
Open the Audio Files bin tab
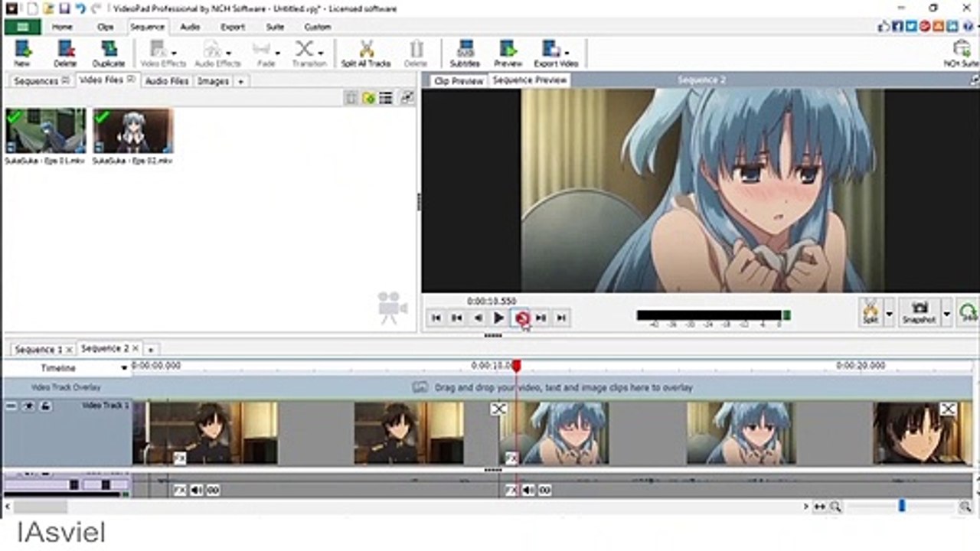[167, 80]
